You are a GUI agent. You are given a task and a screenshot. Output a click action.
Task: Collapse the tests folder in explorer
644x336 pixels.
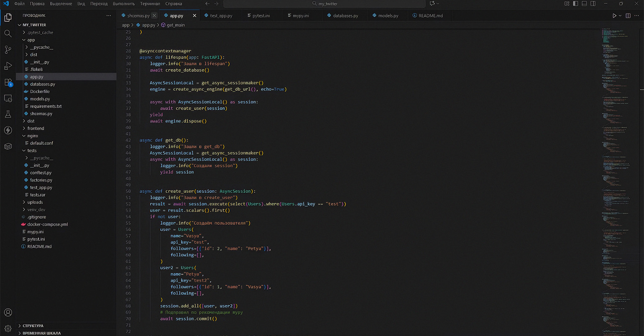point(32,151)
